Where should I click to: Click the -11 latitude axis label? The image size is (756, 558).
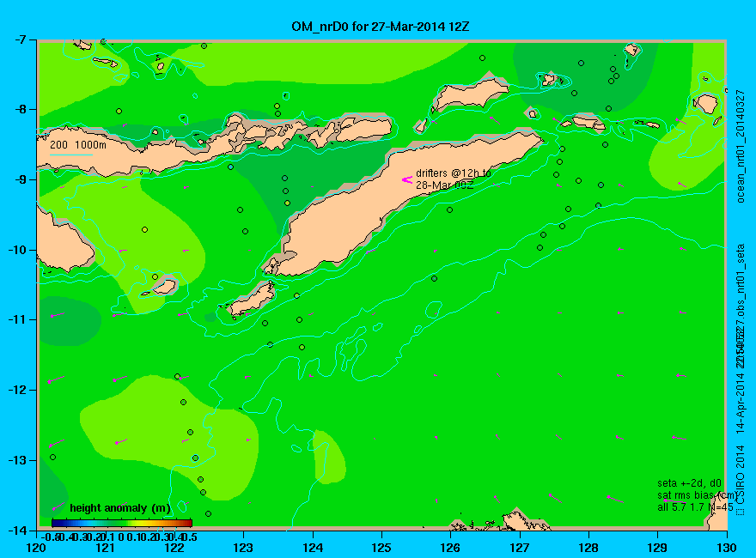(16, 319)
